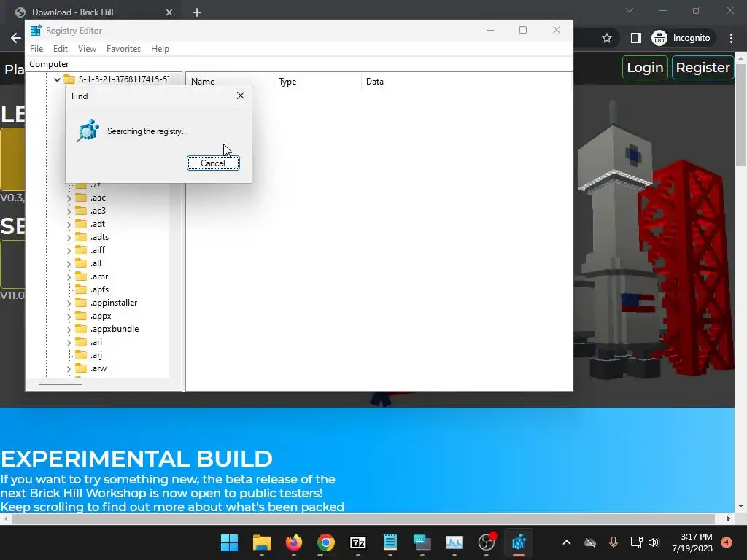Select the .appinstaller key label
The width and height of the screenshot is (747, 560).
coord(113,303)
